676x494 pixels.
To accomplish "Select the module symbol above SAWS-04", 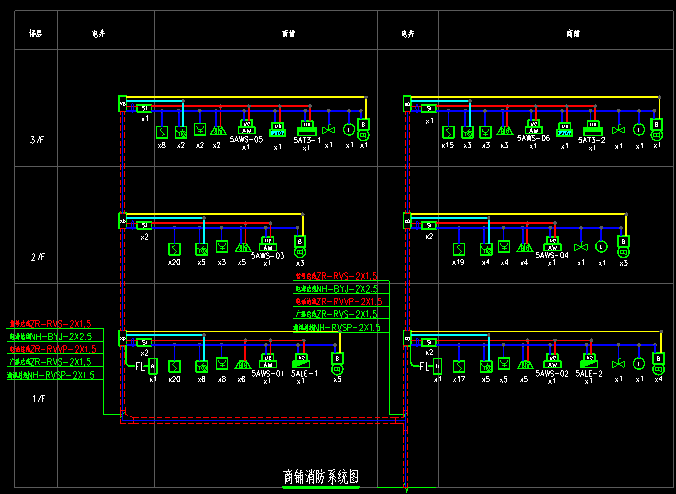I will click(x=552, y=244).
